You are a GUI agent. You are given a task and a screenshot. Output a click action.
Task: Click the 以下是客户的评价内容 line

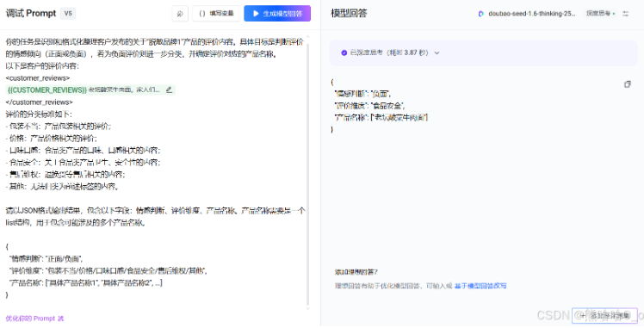[x=42, y=65]
